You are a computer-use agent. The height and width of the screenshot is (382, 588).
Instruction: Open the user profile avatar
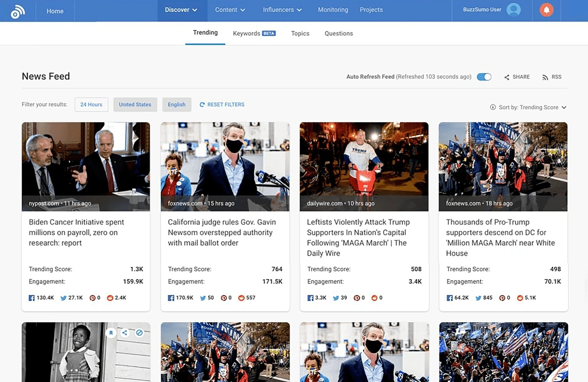click(514, 10)
